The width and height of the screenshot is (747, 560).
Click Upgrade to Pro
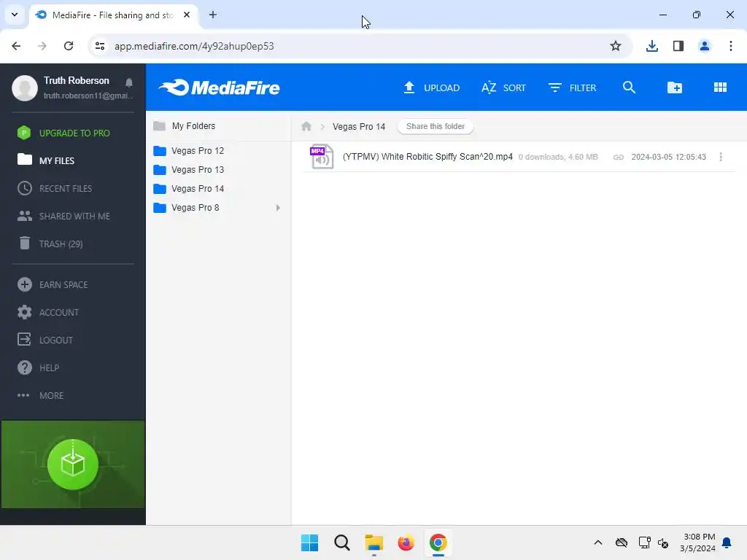(x=63, y=133)
